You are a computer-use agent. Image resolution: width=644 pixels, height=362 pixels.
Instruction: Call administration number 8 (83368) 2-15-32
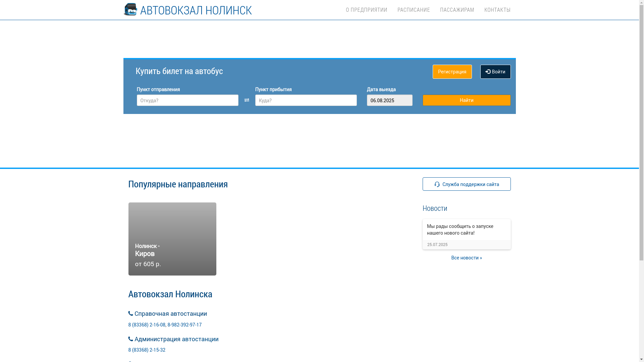pyautogui.click(x=147, y=350)
